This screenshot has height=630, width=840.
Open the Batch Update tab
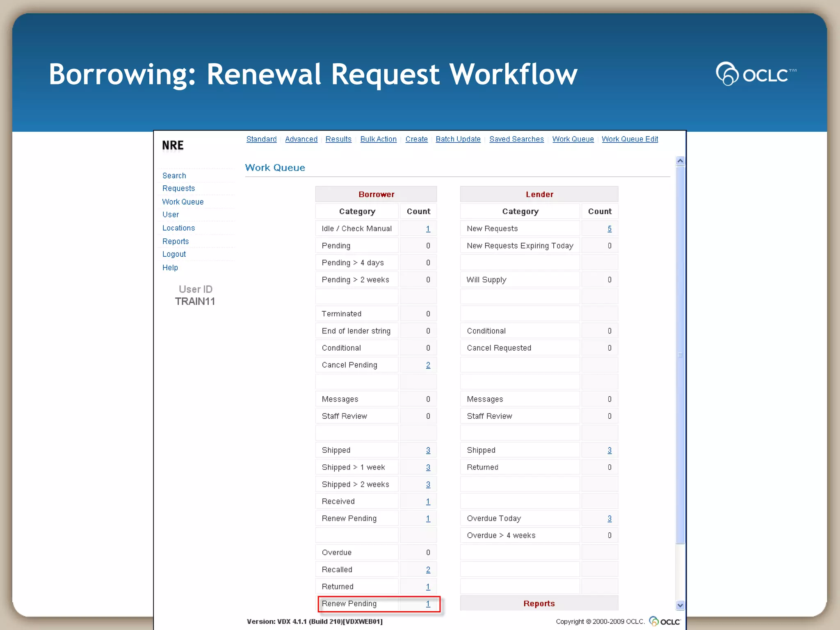point(458,139)
